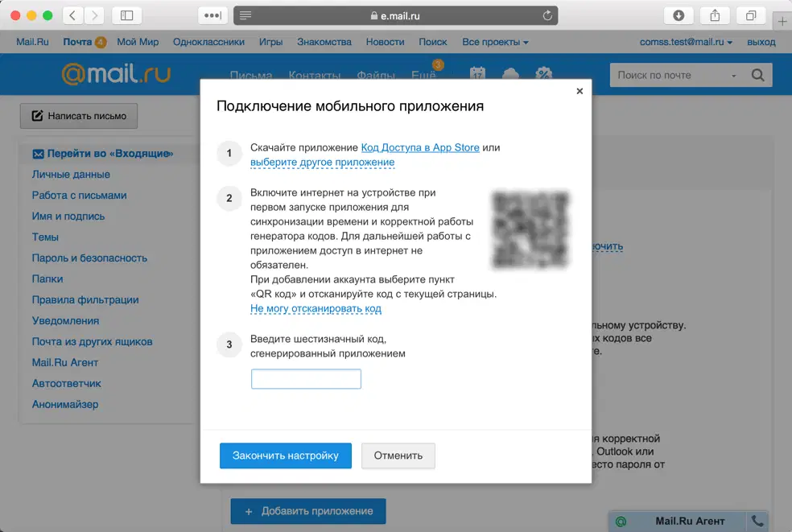Click the percent discounts icon in the header
The width and height of the screenshot is (792, 532).
point(543,72)
